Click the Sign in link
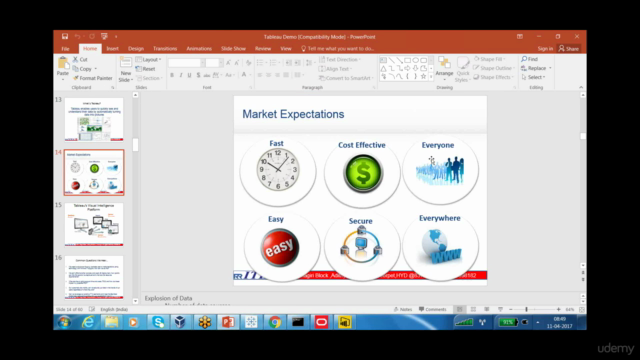The width and height of the screenshot is (640, 360). tap(545, 49)
